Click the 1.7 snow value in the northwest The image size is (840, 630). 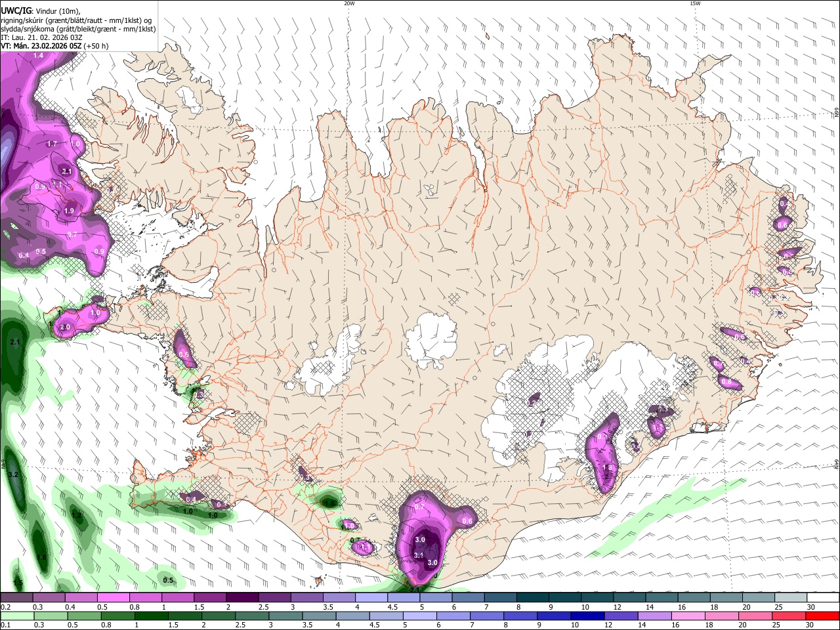[52, 144]
